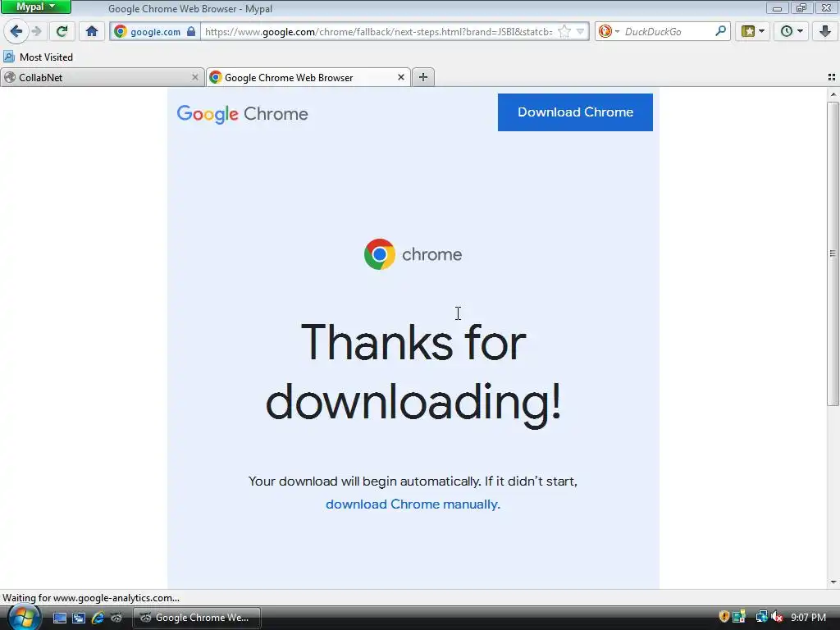The image size is (840, 630).
Task: Open the downloads arrow button
Action: [825, 32]
